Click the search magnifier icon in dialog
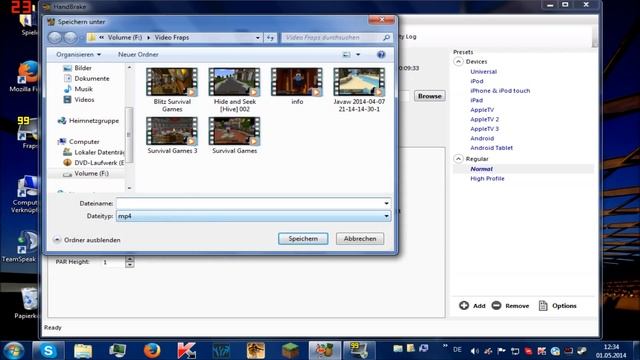Image resolution: width=640 pixels, height=360 pixels. 386,38
